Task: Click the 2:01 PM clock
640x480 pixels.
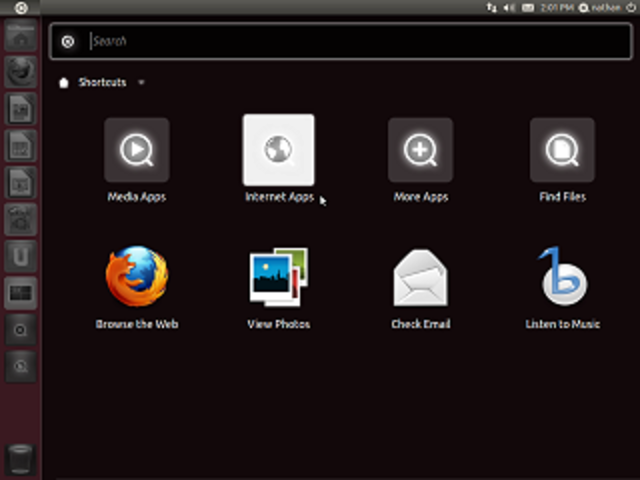Action: click(557, 7)
